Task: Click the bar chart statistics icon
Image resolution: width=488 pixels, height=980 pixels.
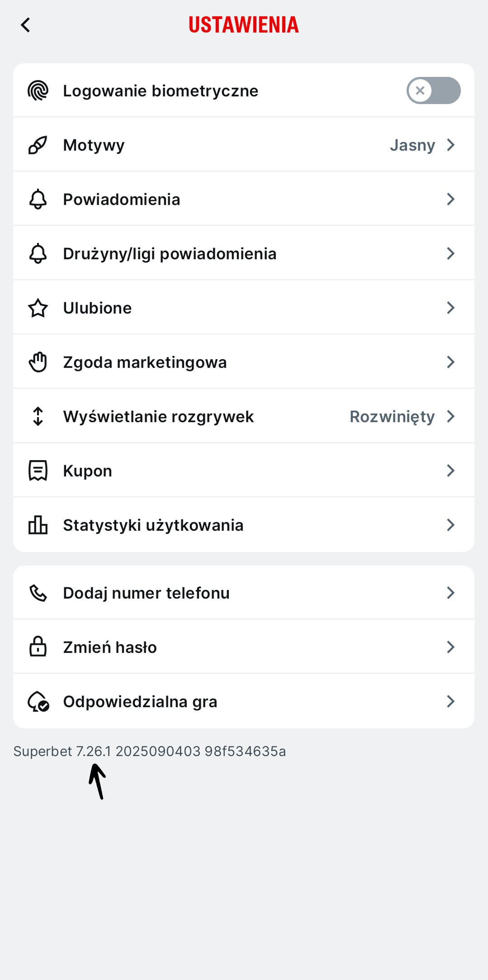Action: tap(38, 525)
